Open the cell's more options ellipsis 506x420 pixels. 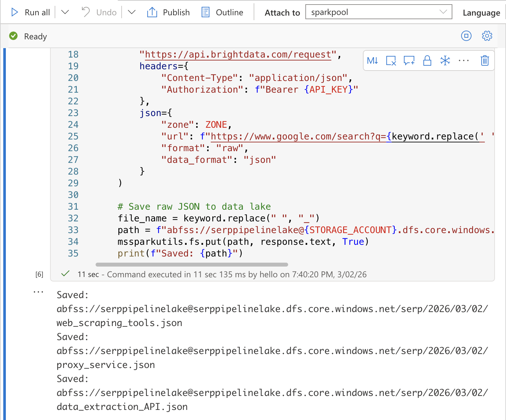point(463,61)
